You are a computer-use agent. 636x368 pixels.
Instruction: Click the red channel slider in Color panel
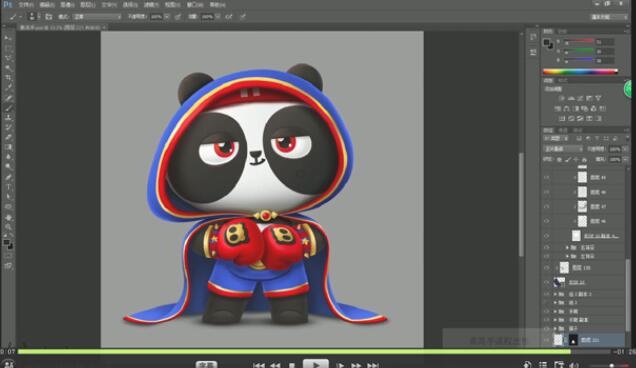point(579,41)
